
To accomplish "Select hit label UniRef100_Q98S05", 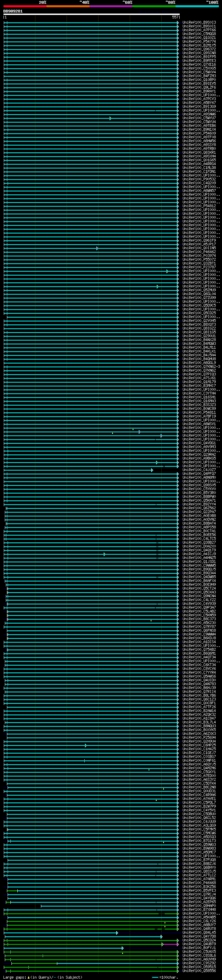I will (199, 485).
